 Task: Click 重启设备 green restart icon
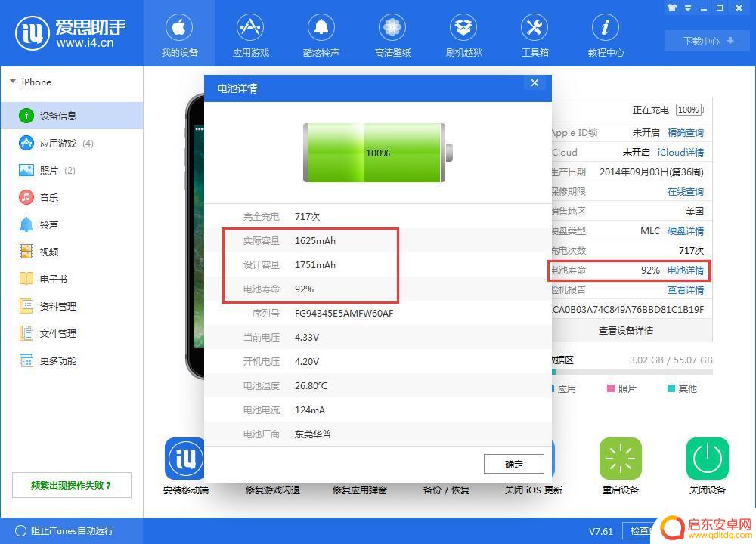[x=620, y=458]
